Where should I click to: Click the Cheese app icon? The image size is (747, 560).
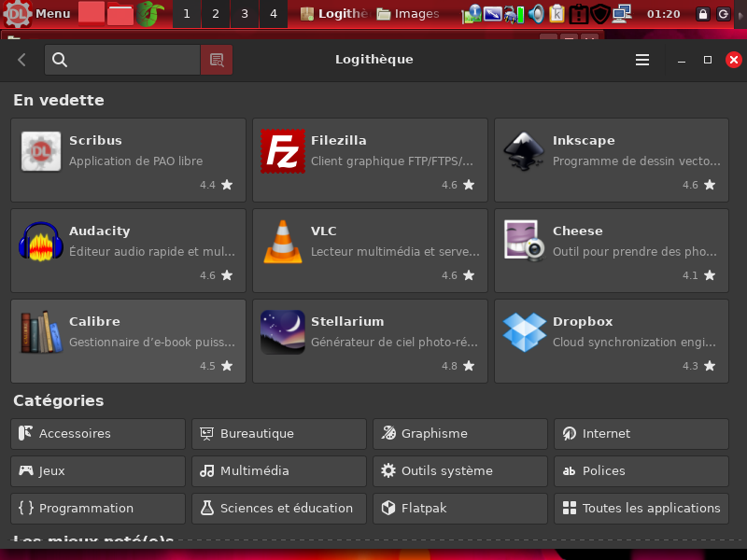[x=525, y=242]
